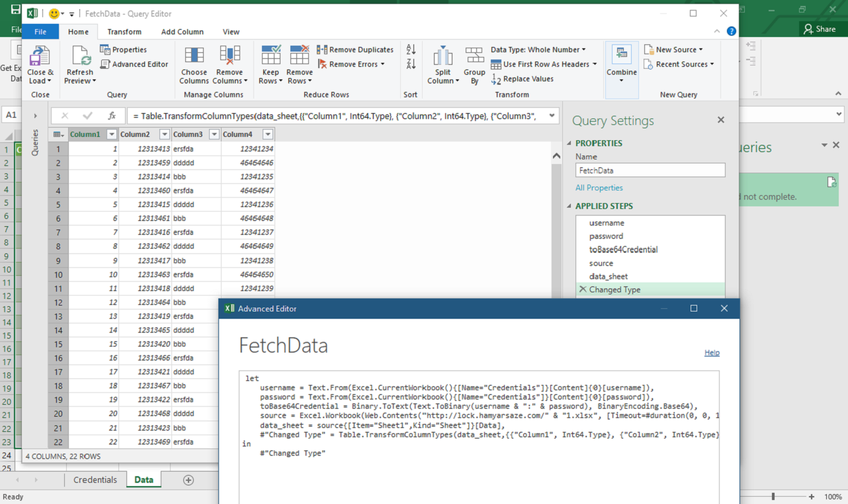Click inside the Advanced Editor code box
848x504 pixels.
(480, 437)
